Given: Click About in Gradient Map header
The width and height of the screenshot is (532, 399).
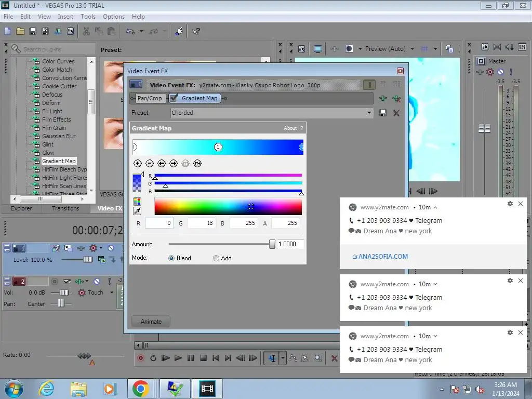Looking at the screenshot, I should (x=290, y=128).
